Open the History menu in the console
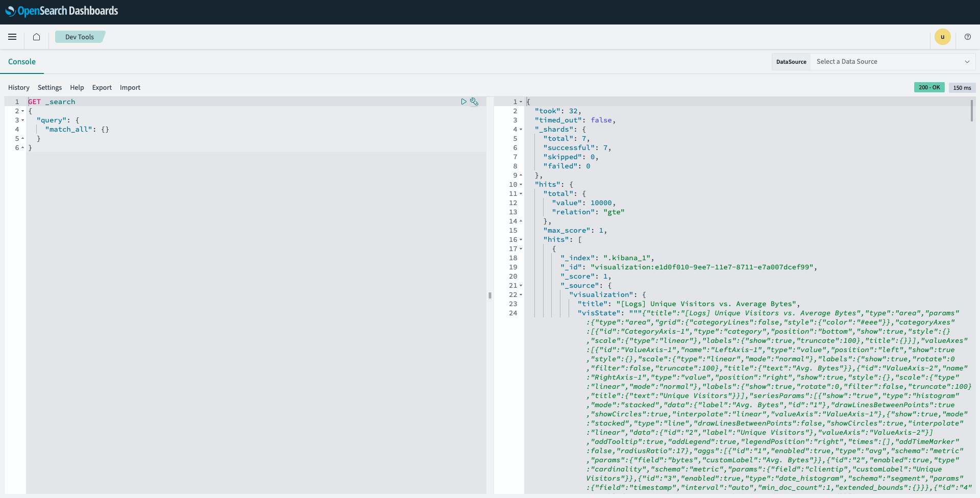The image size is (980, 498). point(19,87)
